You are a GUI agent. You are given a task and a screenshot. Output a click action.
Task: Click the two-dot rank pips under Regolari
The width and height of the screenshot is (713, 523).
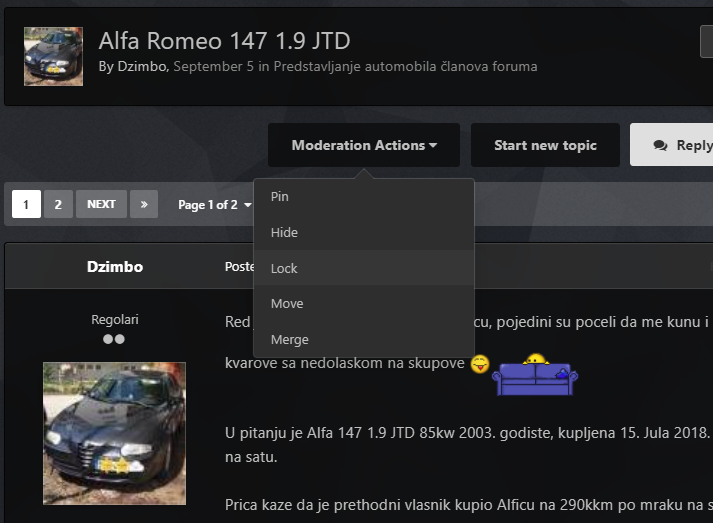pos(114,339)
